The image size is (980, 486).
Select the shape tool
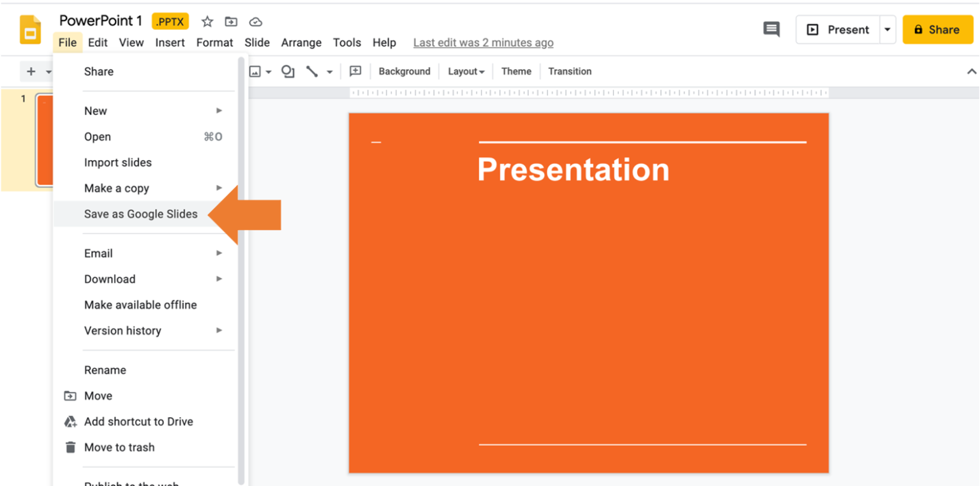point(287,71)
